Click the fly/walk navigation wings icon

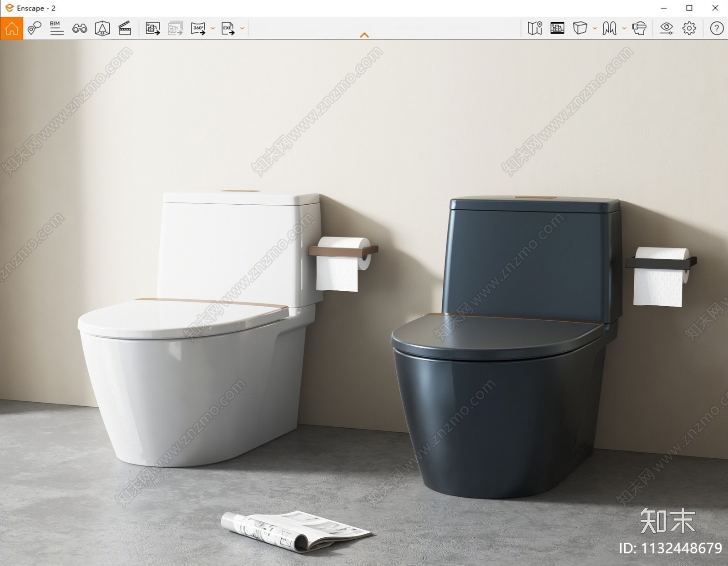[610, 28]
